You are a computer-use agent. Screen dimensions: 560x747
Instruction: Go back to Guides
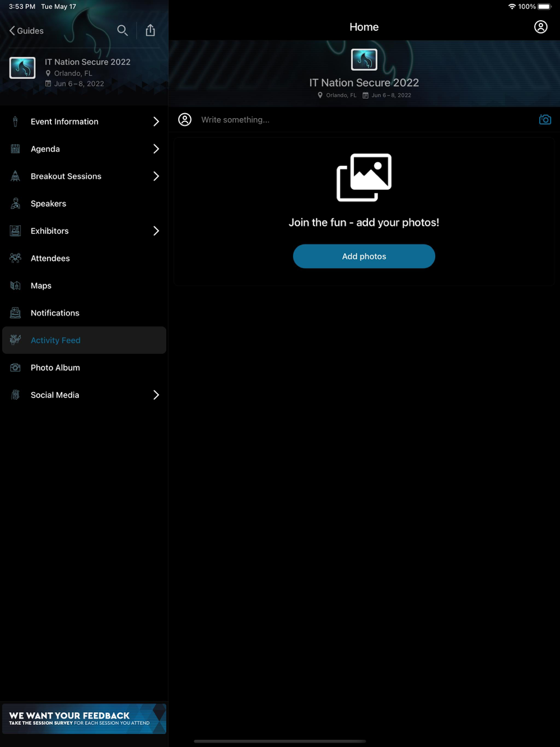point(26,31)
